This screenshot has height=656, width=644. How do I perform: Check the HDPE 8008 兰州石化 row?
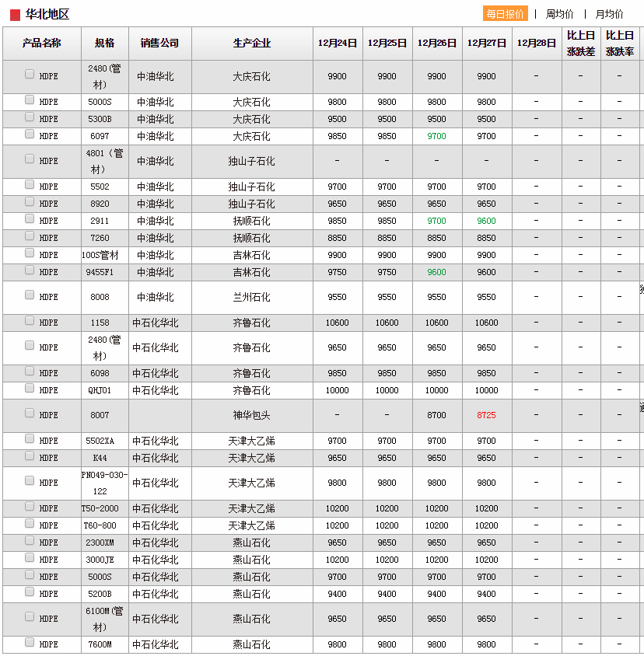[30, 295]
